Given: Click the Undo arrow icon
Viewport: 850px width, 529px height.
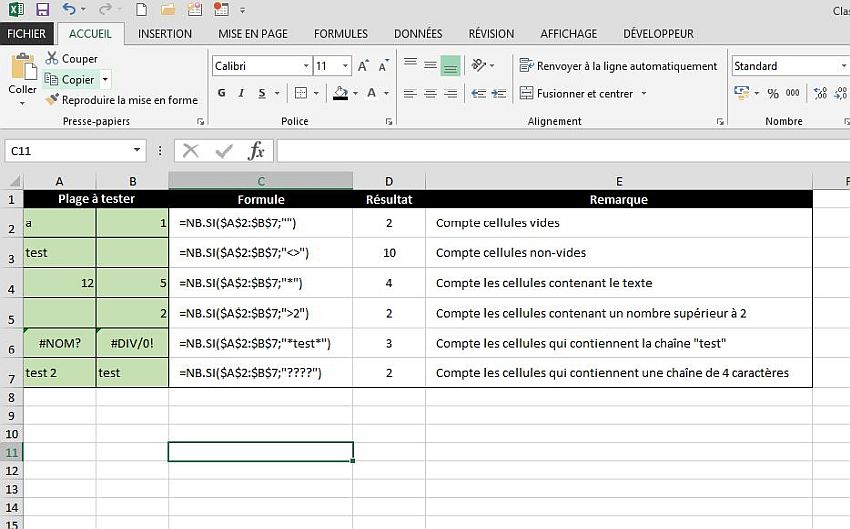Looking at the screenshot, I should 69,10.
